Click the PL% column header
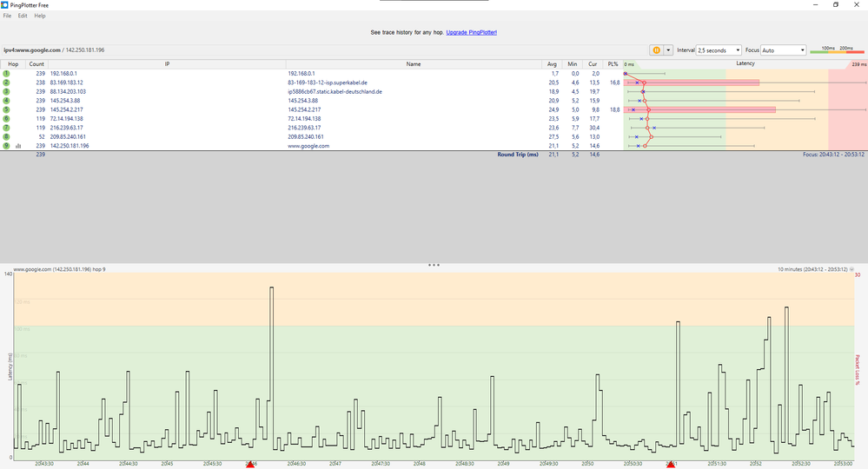 (x=613, y=64)
